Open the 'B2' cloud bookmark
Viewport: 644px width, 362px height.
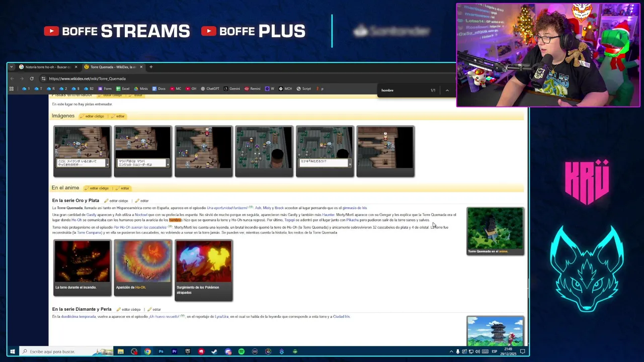tap(89, 88)
